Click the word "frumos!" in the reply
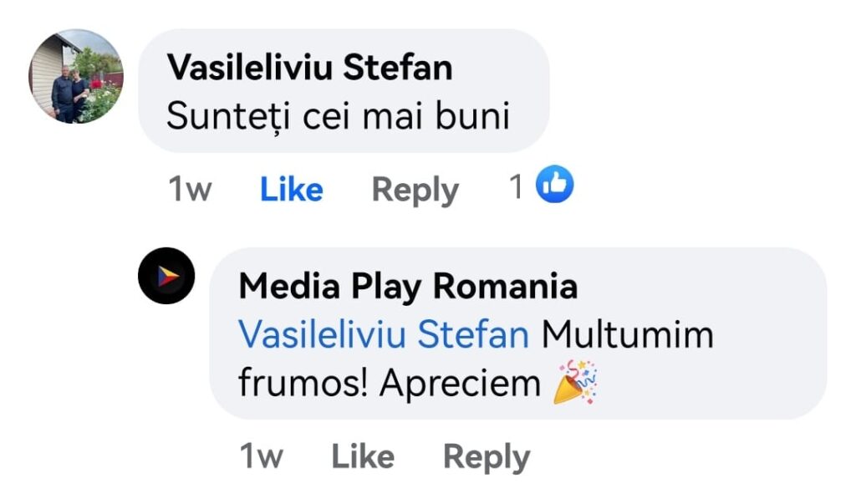The height and width of the screenshot is (504, 856). tap(303, 383)
